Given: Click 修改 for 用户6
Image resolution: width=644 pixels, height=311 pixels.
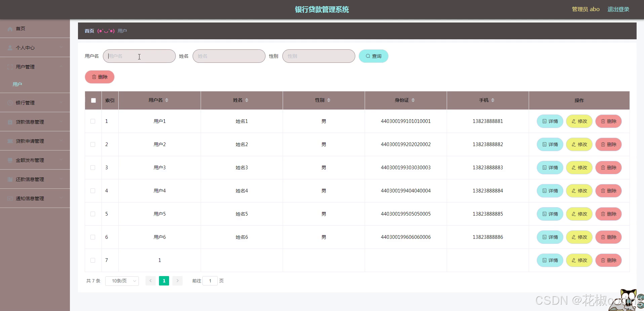Looking at the screenshot, I should (x=579, y=237).
